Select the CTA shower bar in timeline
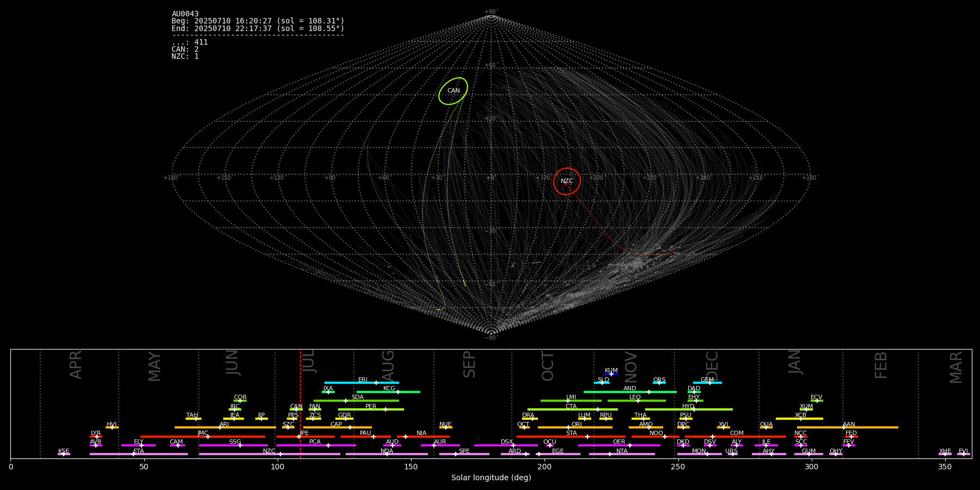980x490 pixels. pyautogui.click(x=573, y=409)
